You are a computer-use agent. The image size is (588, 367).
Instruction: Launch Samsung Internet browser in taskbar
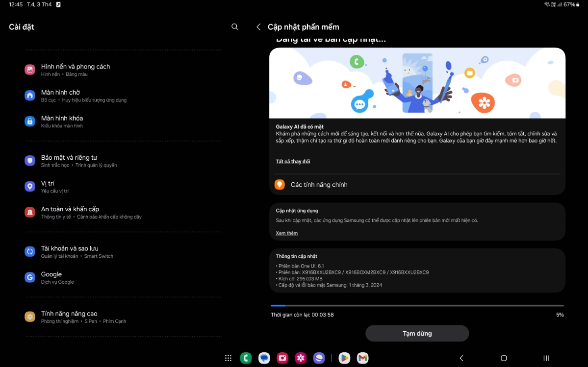(x=319, y=358)
